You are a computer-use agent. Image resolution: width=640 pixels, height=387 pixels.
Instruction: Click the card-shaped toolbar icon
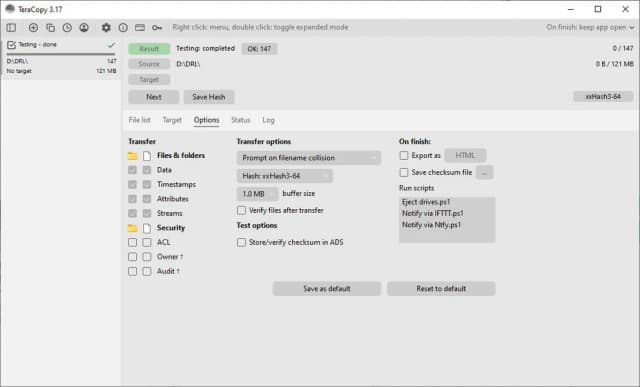coord(140,27)
